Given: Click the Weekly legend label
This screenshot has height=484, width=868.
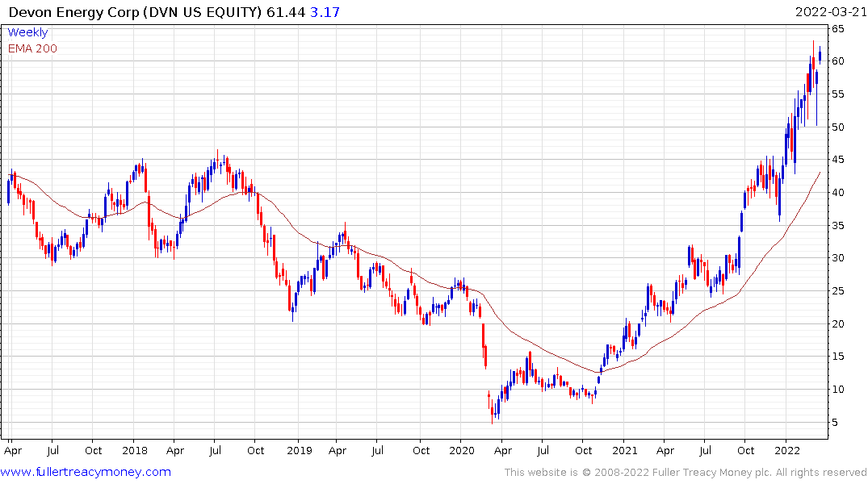Looking at the screenshot, I should point(27,32).
